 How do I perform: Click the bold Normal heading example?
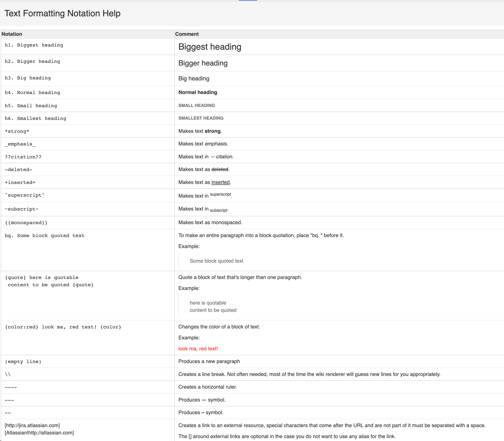[198, 92]
